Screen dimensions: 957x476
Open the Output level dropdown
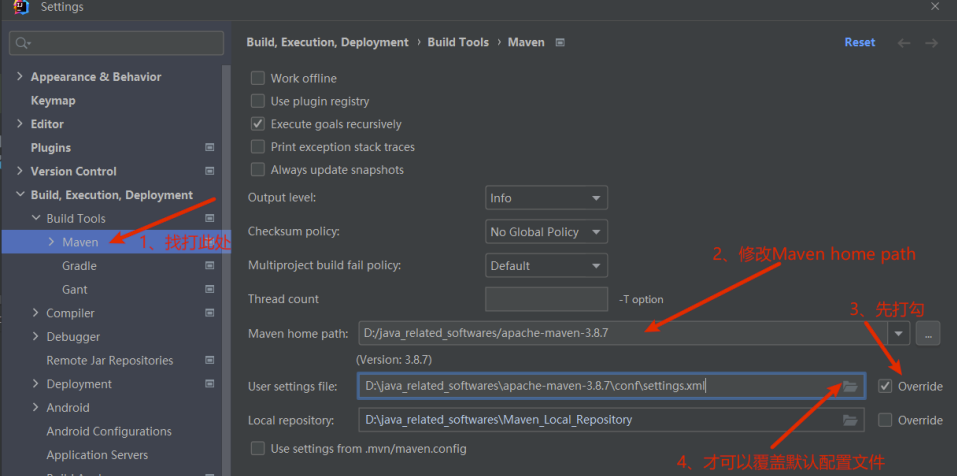click(x=546, y=198)
